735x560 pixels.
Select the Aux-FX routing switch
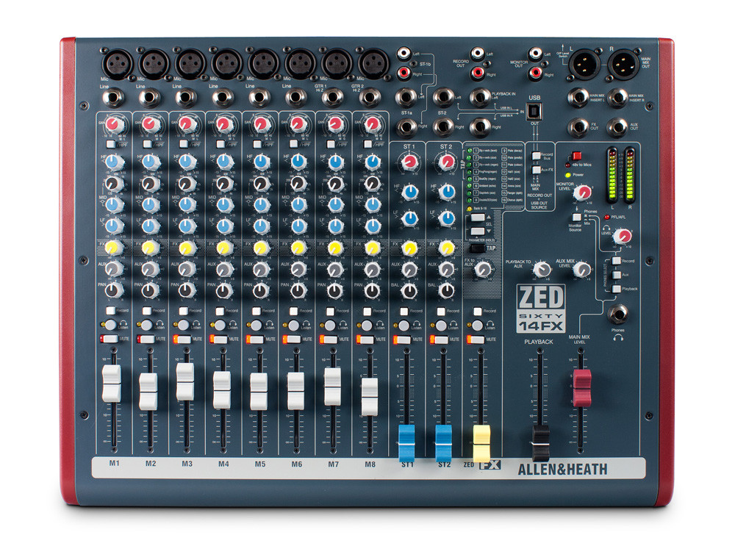pyautogui.click(x=536, y=170)
